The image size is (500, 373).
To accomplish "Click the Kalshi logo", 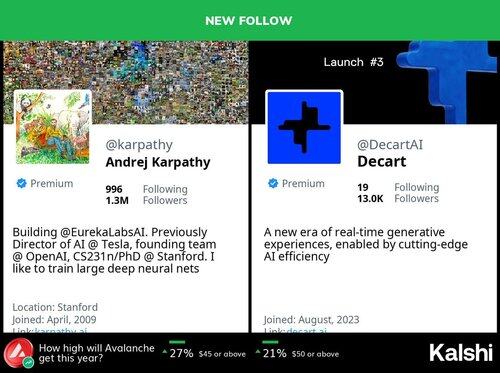I will pyautogui.click(x=461, y=353).
